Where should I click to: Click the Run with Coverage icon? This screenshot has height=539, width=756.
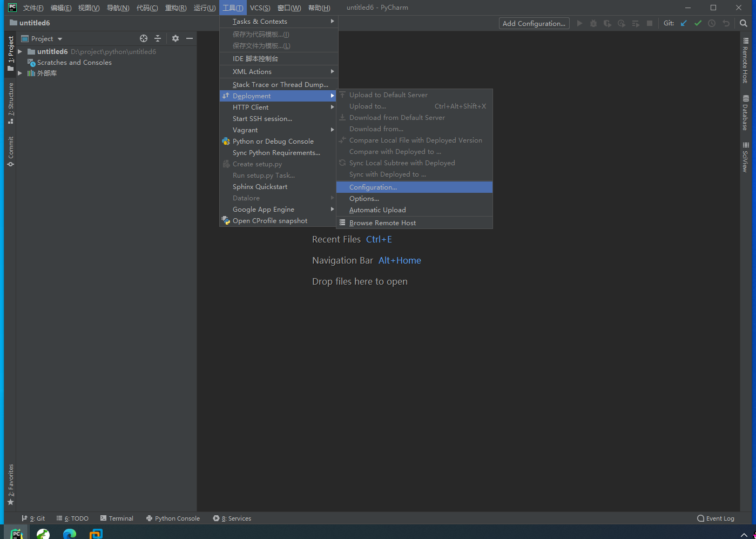pos(607,23)
